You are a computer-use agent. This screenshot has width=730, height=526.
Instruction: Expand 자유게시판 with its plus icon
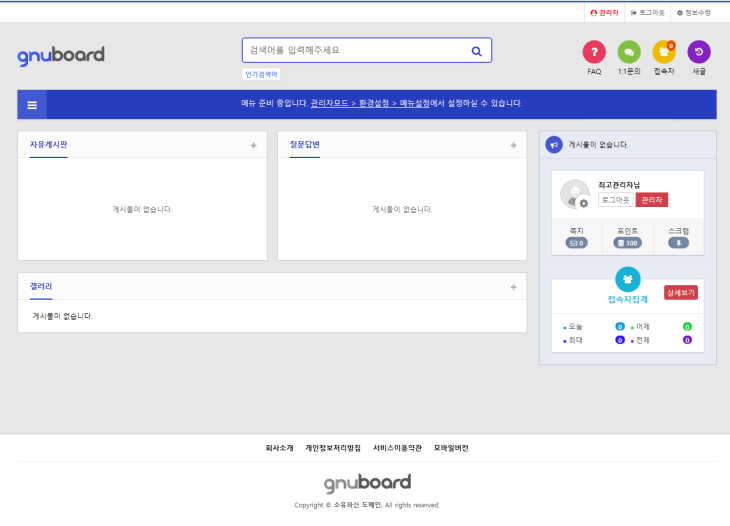[x=254, y=145]
